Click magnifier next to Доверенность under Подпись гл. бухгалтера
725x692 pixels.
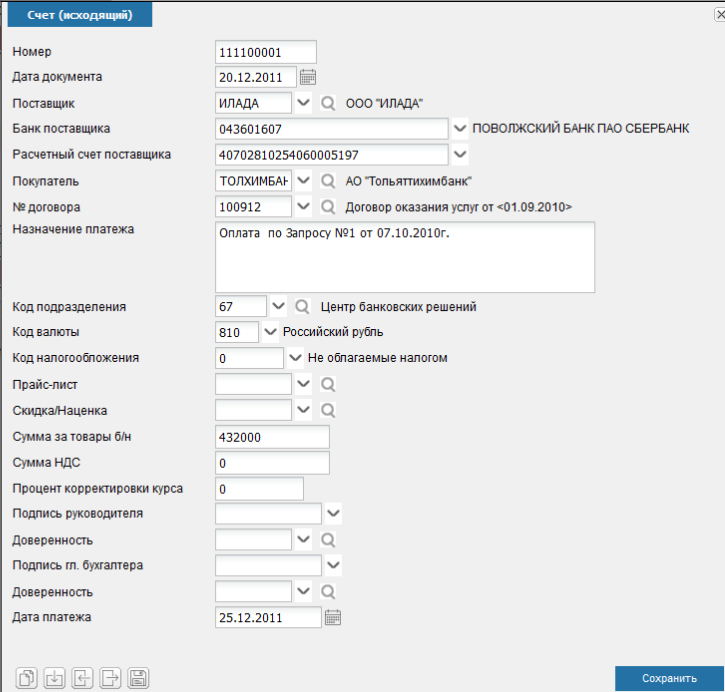328,591
